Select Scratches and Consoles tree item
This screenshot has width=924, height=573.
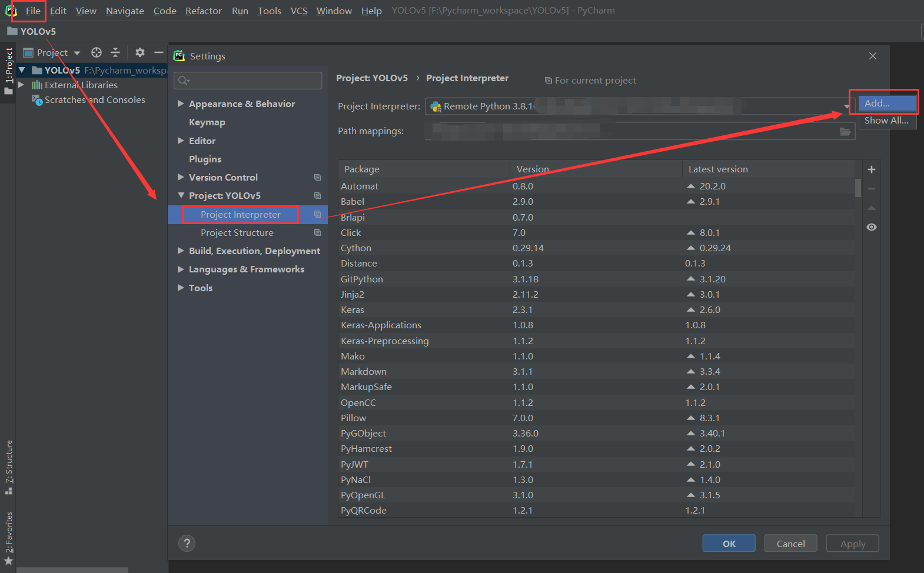pyautogui.click(x=95, y=100)
